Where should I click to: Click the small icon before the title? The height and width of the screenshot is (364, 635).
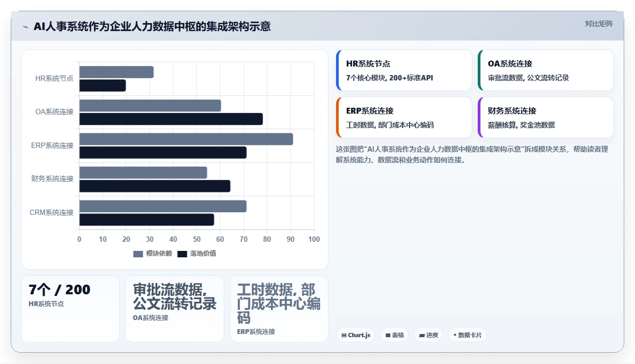pyautogui.click(x=26, y=27)
